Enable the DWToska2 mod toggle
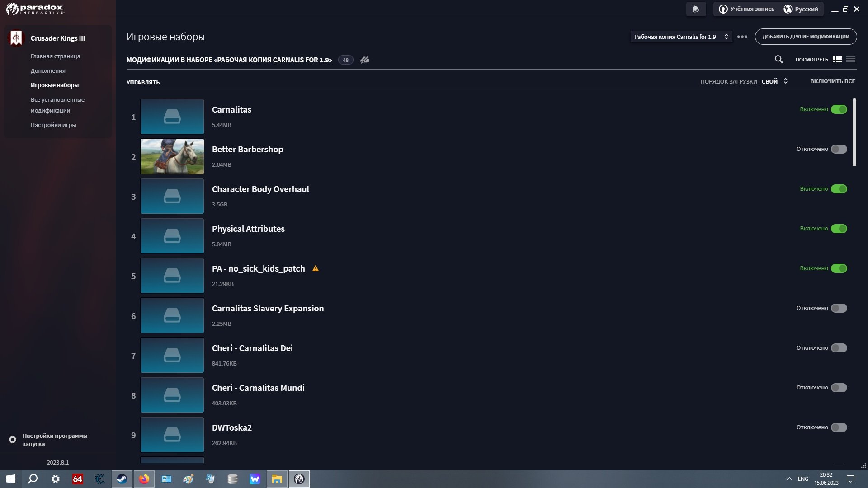 [x=839, y=427]
